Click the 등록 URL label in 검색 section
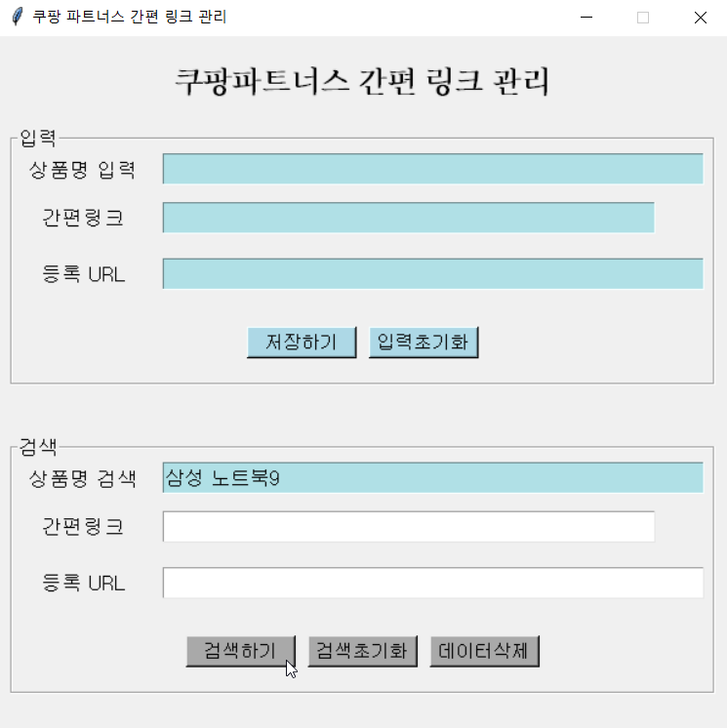727x728 pixels. (84, 583)
